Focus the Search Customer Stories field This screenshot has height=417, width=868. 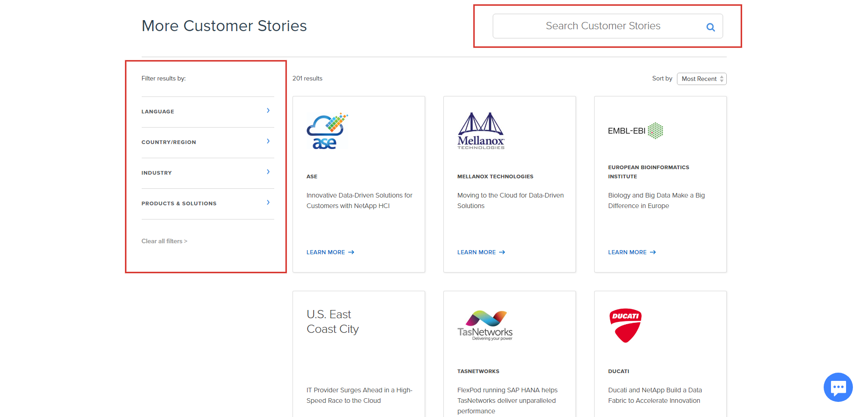pos(607,26)
